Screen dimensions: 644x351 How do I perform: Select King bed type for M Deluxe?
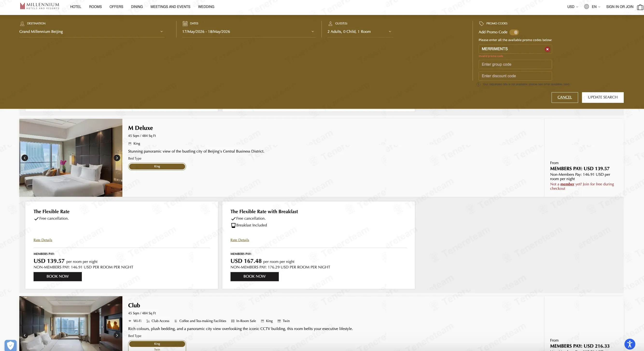[157, 167]
